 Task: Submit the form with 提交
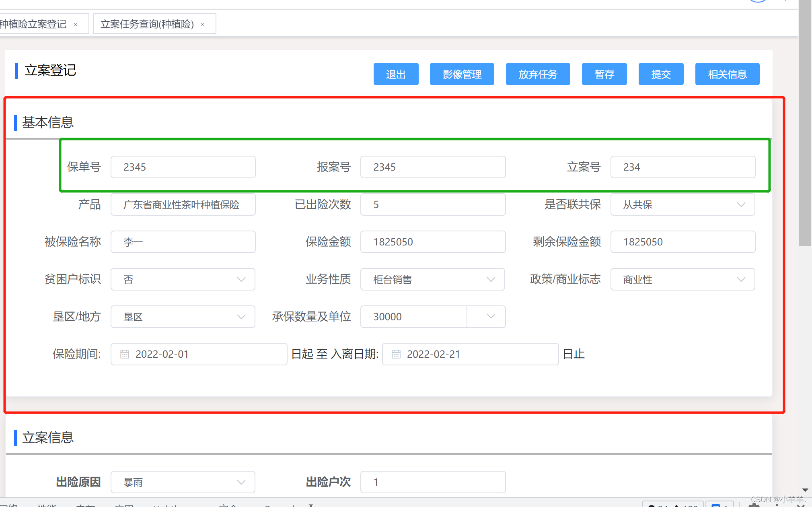point(661,74)
